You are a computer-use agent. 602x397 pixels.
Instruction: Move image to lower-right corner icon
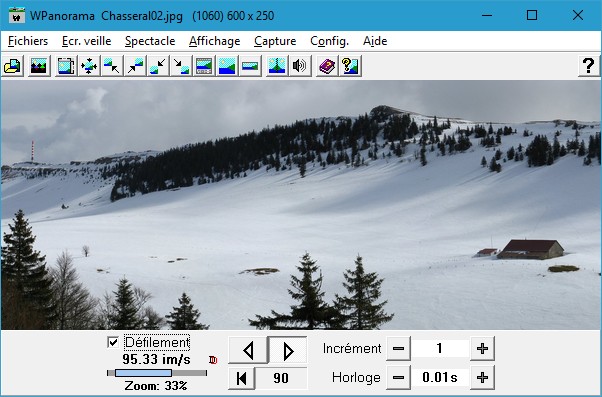point(181,66)
